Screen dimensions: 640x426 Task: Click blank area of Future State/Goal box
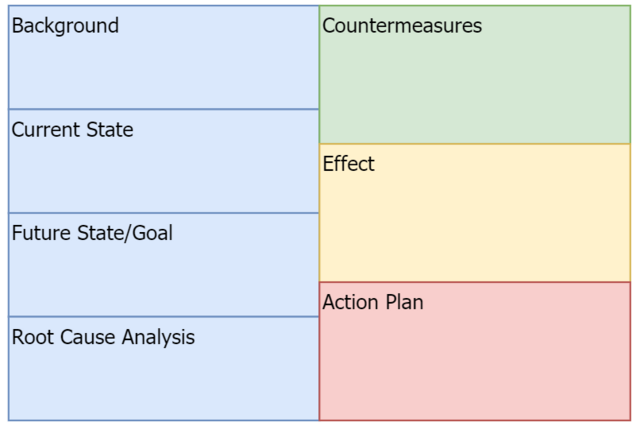pos(163,279)
